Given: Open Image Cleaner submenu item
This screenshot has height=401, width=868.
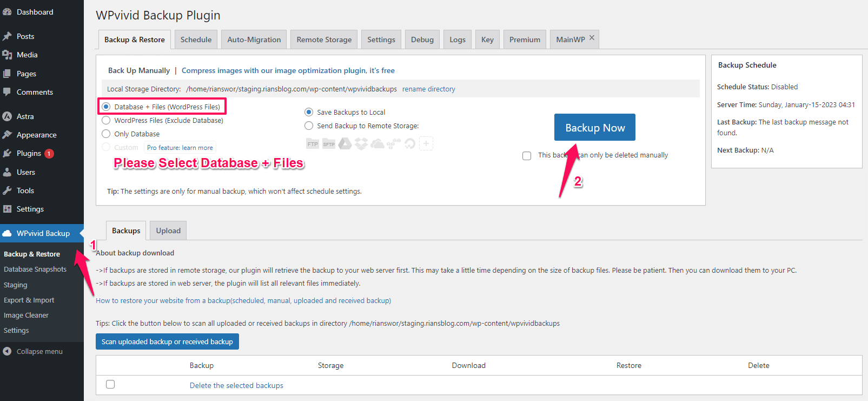Looking at the screenshot, I should [x=26, y=315].
